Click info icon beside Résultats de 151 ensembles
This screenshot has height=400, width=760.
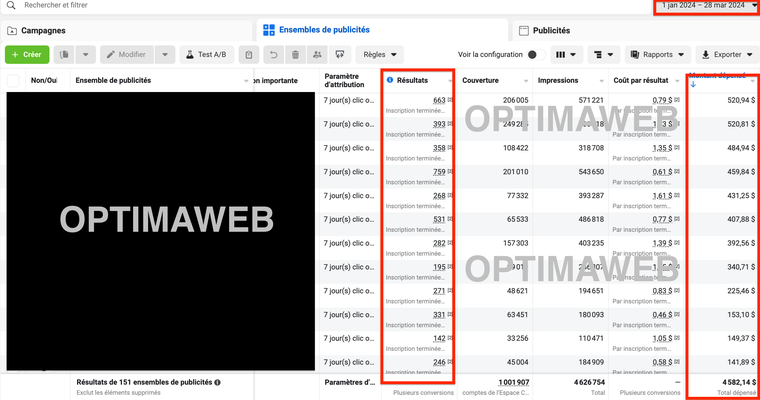(218, 383)
